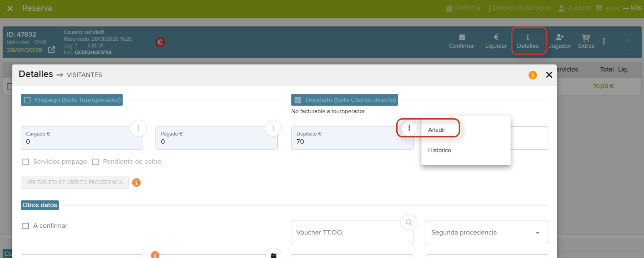
Task: Click the Voucher TT.OO. search icon
Action: pyautogui.click(x=409, y=222)
